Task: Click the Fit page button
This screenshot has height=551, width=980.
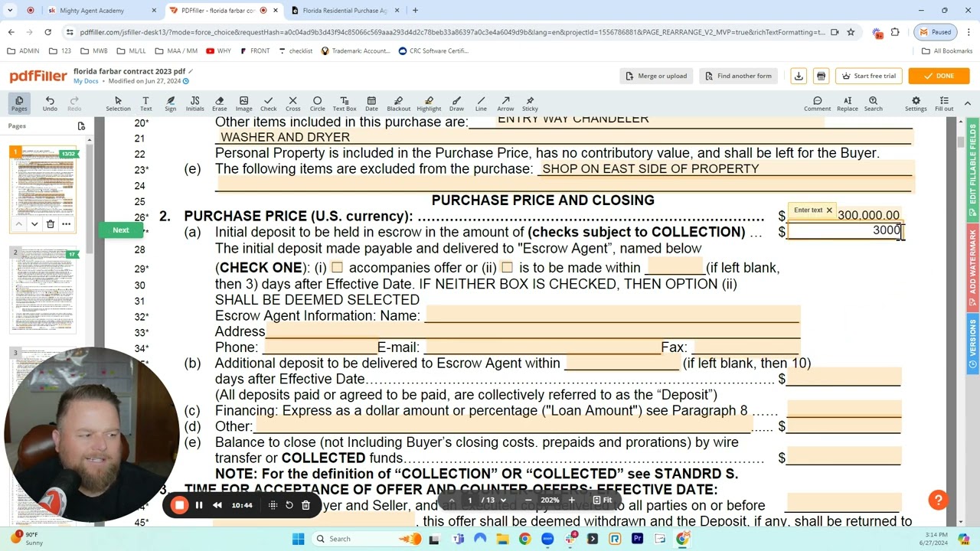Action: tap(603, 500)
